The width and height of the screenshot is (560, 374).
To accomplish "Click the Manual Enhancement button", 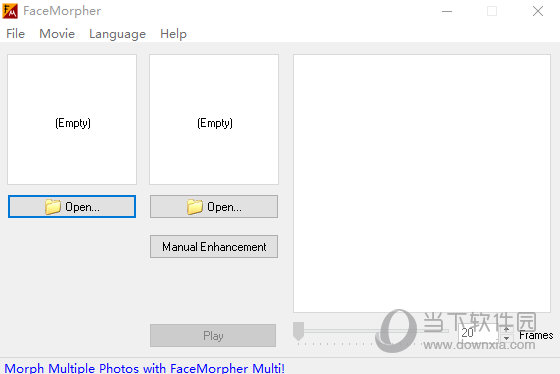I will pyautogui.click(x=214, y=246).
